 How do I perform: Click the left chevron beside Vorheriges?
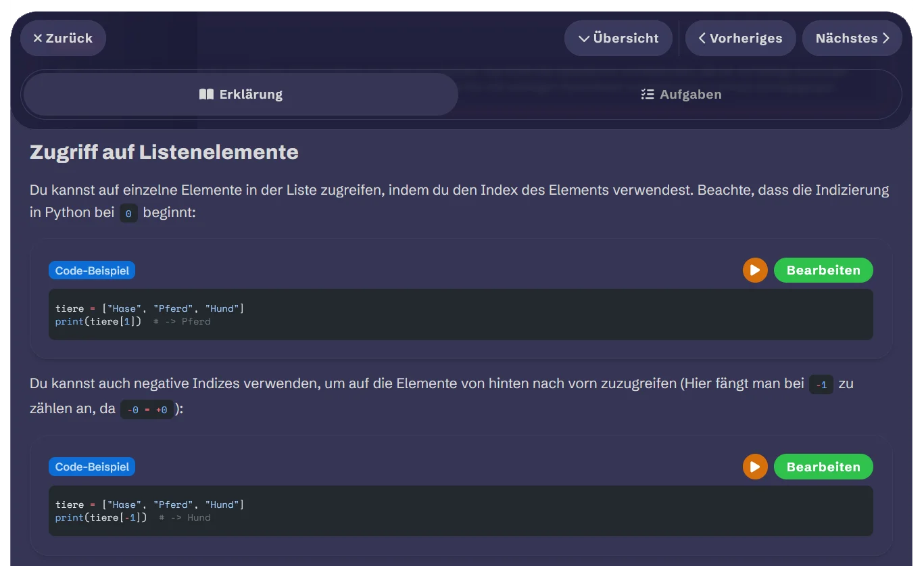click(702, 39)
